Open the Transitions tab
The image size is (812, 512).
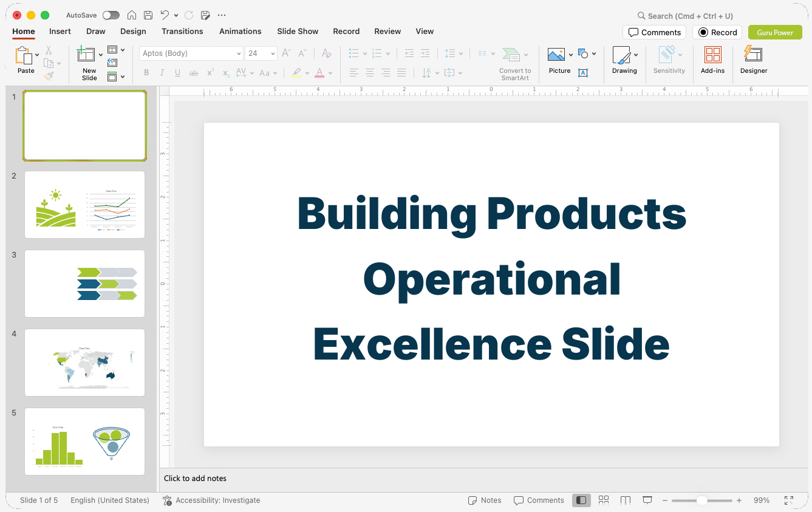click(182, 31)
